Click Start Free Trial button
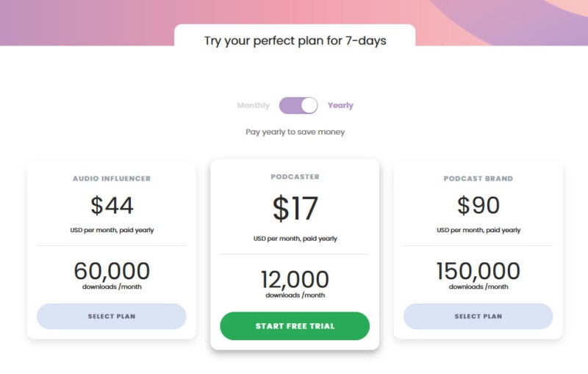The width and height of the screenshot is (588, 374). pos(295,326)
